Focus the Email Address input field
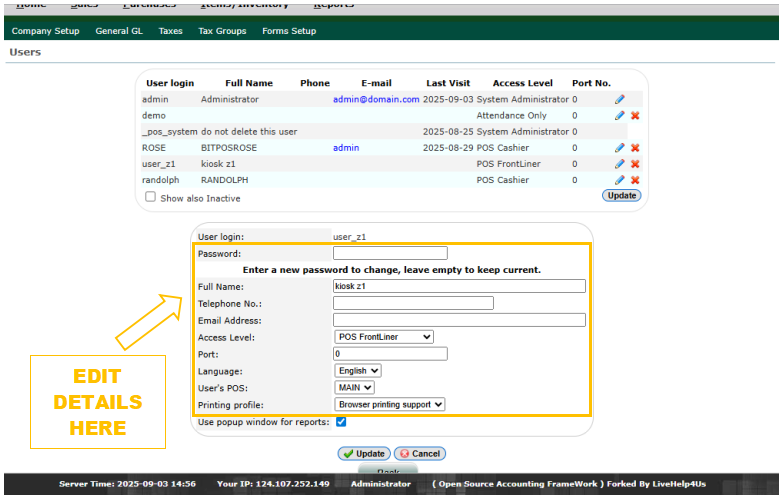Screen dimensions: 782x498 click(x=459, y=320)
